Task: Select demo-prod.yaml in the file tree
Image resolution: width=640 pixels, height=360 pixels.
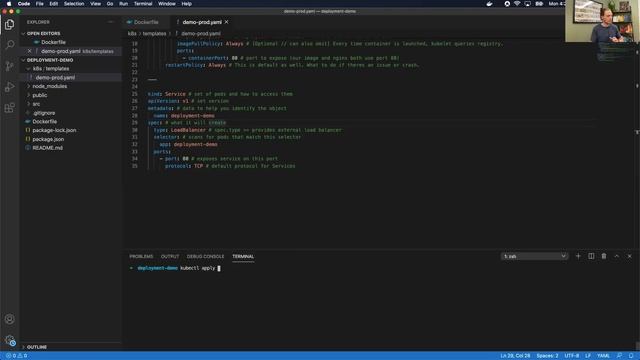Action: tap(55, 78)
